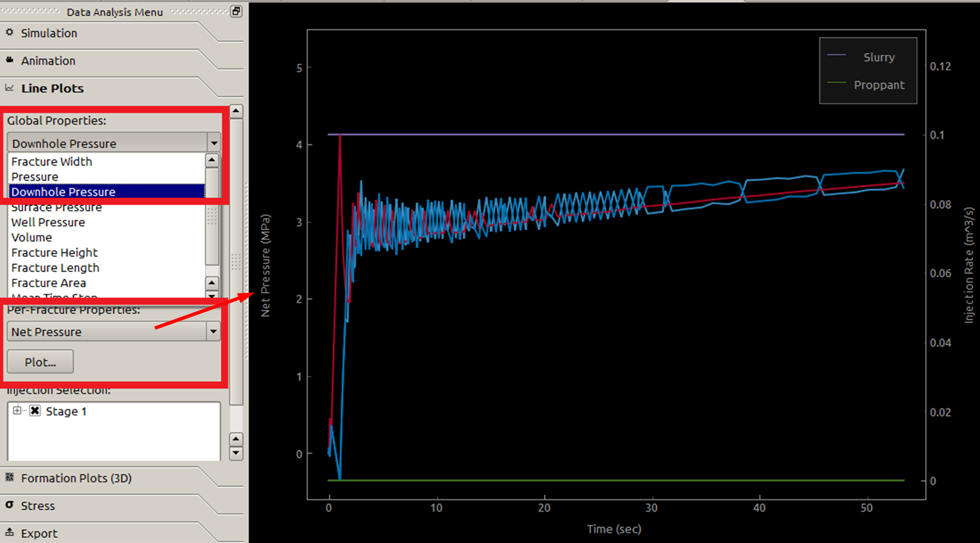Select Surface Pressure in the list
The height and width of the screenshot is (543, 980).
coord(106,207)
